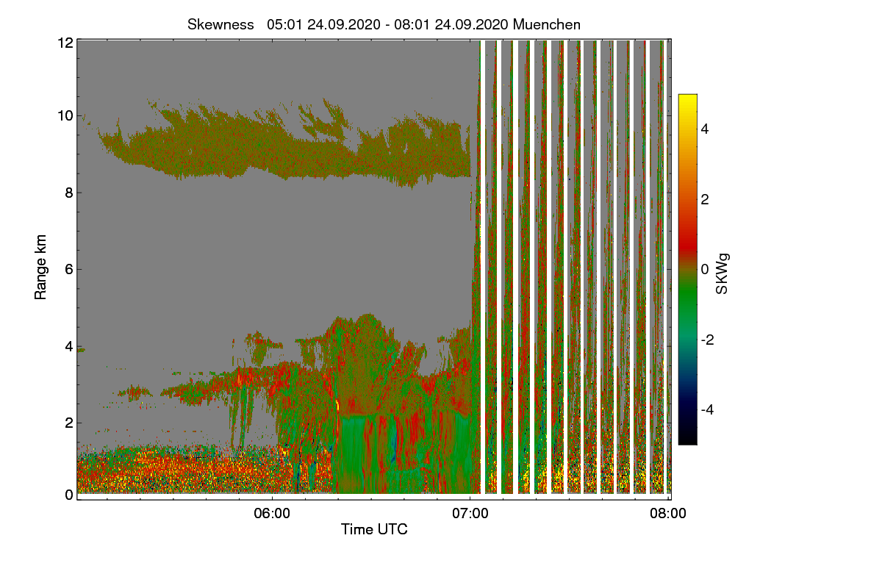Click the range axis label 6
The image size is (882, 588).
(69, 269)
